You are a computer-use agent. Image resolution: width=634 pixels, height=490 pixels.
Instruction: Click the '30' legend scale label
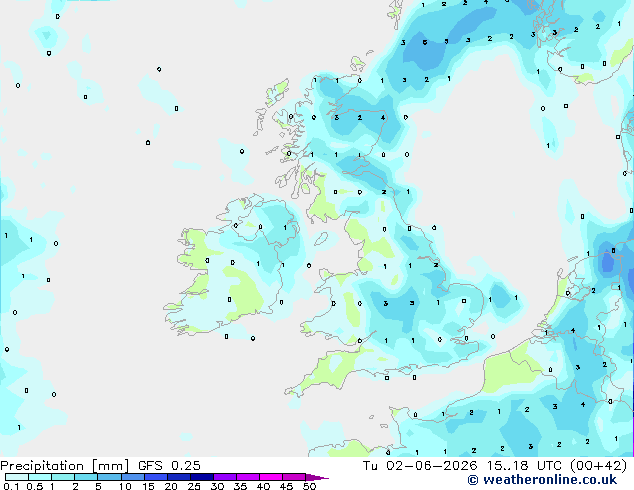point(217,486)
